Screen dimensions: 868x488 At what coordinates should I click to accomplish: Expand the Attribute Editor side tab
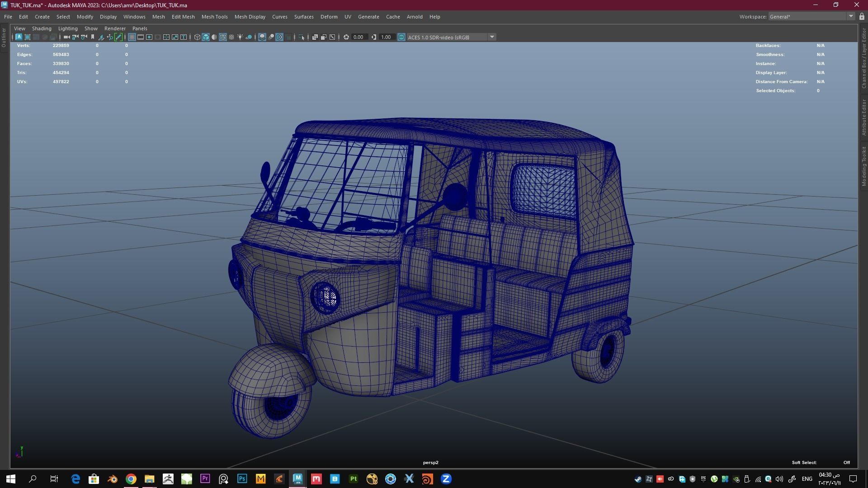[x=863, y=117]
